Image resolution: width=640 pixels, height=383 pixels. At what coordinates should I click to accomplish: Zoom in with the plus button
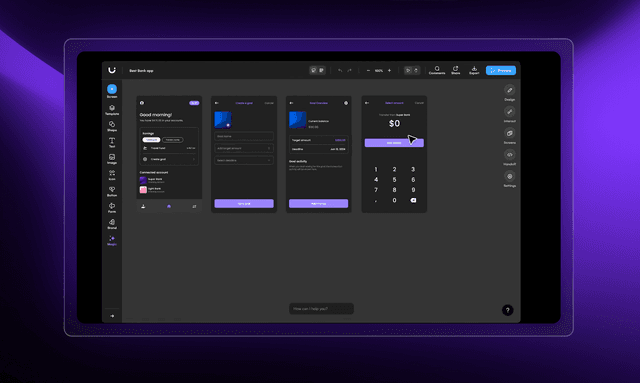(389, 70)
